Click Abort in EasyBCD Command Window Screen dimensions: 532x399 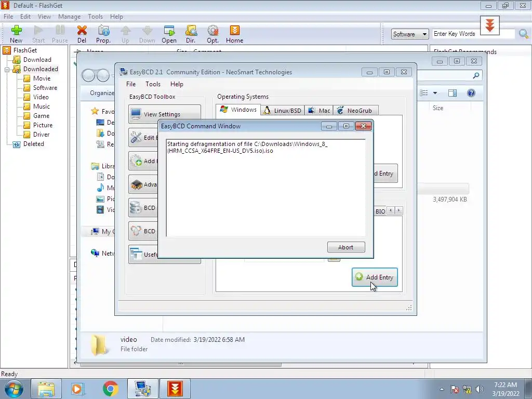coord(346,247)
